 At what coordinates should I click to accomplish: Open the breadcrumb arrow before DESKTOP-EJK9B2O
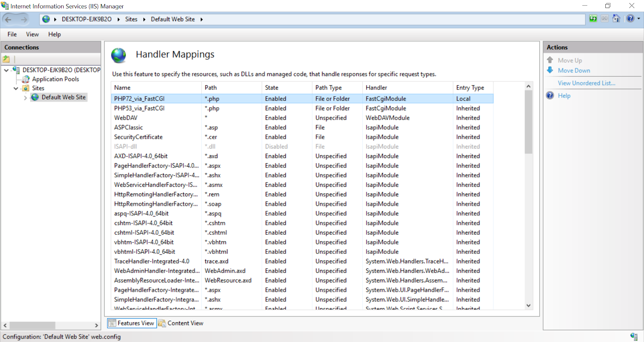tap(55, 19)
